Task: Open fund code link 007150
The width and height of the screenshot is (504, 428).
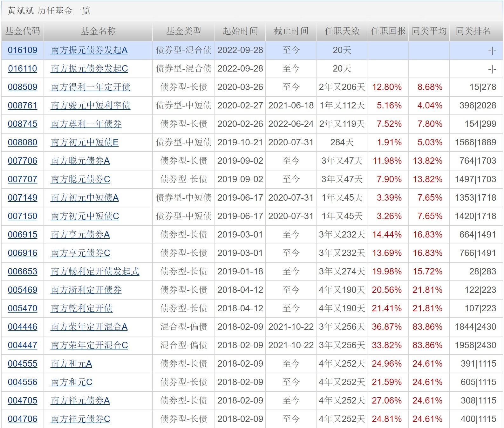Action: click(x=23, y=216)
